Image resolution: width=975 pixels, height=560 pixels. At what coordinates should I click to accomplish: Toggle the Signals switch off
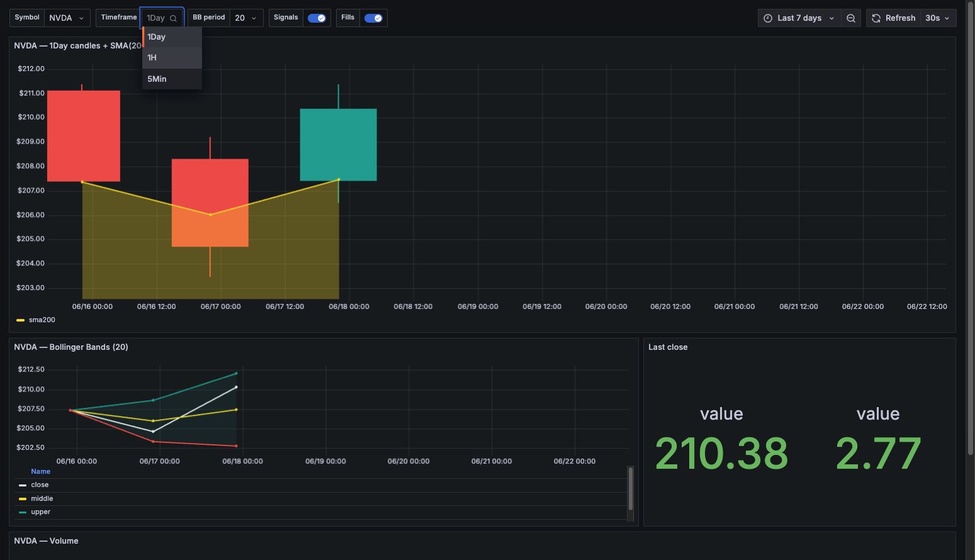pos(317,18)
